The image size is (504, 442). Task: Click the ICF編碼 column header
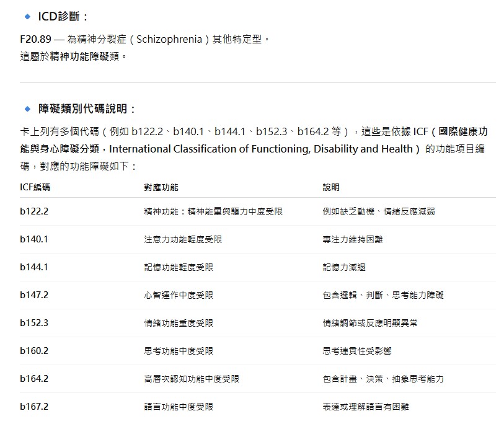click(35, 187)
